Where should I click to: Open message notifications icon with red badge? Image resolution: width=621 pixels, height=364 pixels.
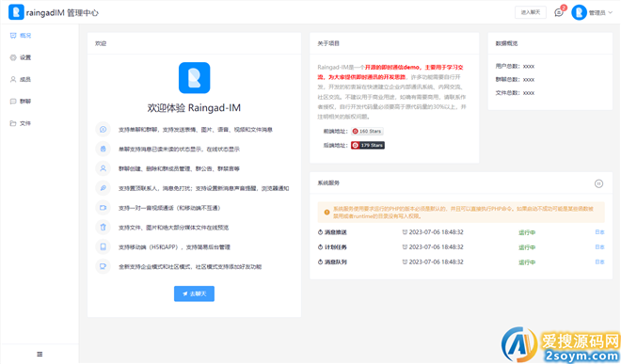coord(559,12)
